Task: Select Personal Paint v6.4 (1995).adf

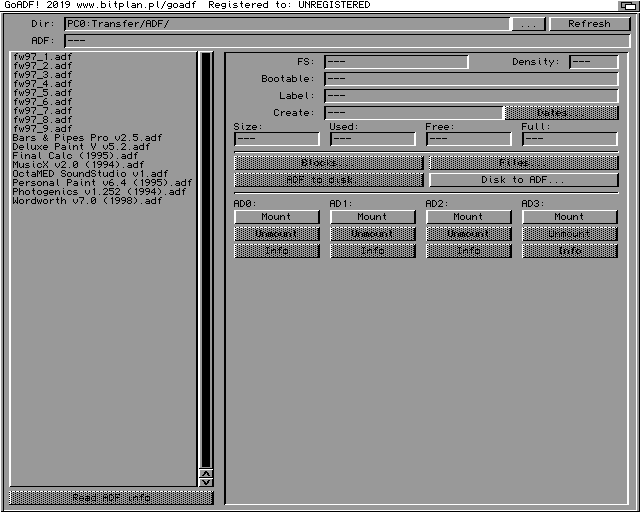Action: pyautogui.click(x=103, y=183)
